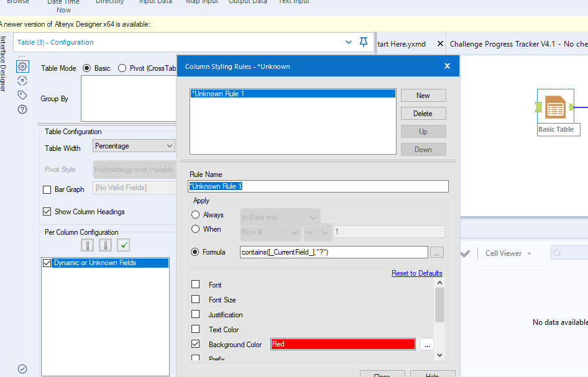Image resolution: width=588 pixels, height=377 pixels.
Task: Click New to add a styling rule
Action: [x=423, y=95]
